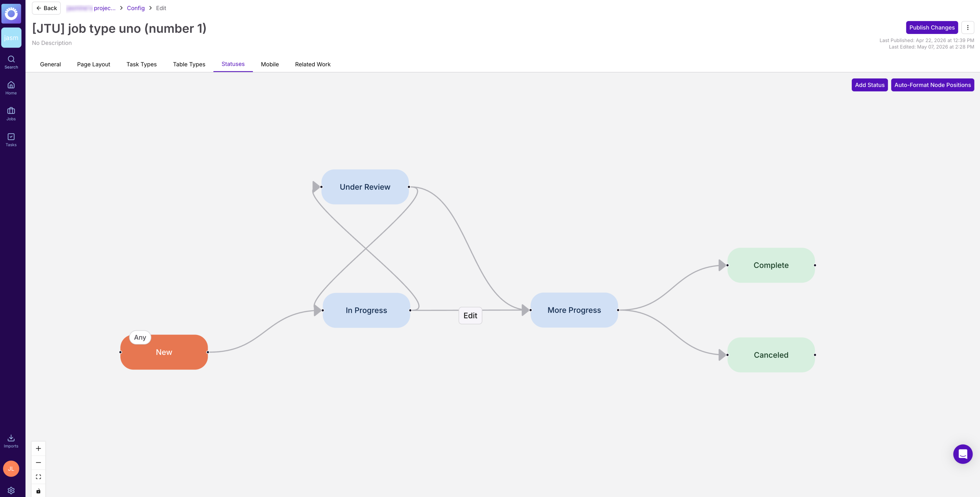Switch to the Related Work tab
This screenshot has width=980, height=497.
tap(313, 64)
